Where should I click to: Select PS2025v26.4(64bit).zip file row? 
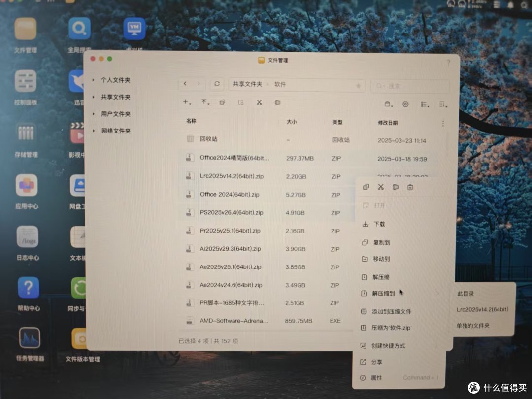(268, 213)
